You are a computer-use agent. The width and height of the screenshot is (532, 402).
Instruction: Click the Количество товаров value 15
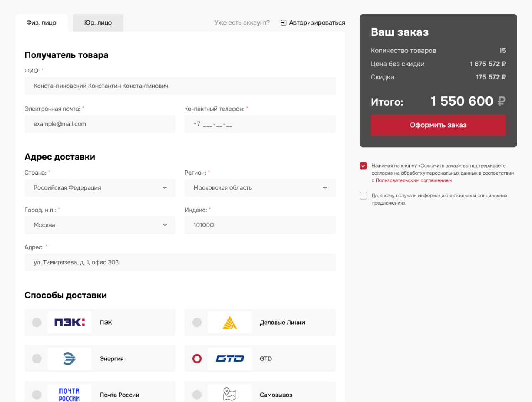point(502,50)
